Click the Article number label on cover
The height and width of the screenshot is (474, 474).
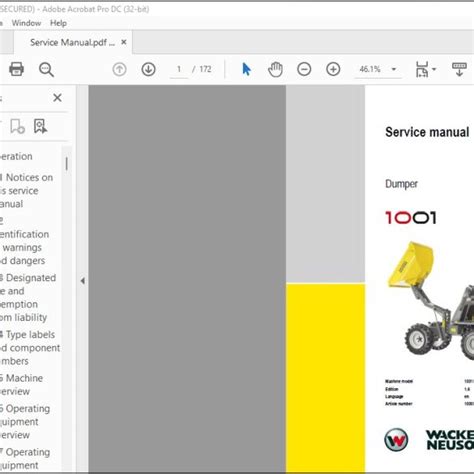click(399, 404)
